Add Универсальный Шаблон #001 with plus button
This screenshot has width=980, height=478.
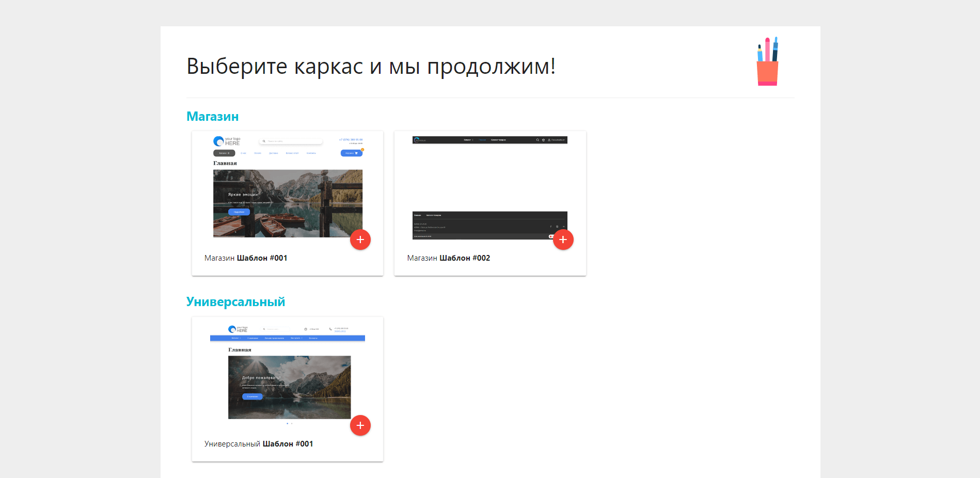[x=360, y=425]
